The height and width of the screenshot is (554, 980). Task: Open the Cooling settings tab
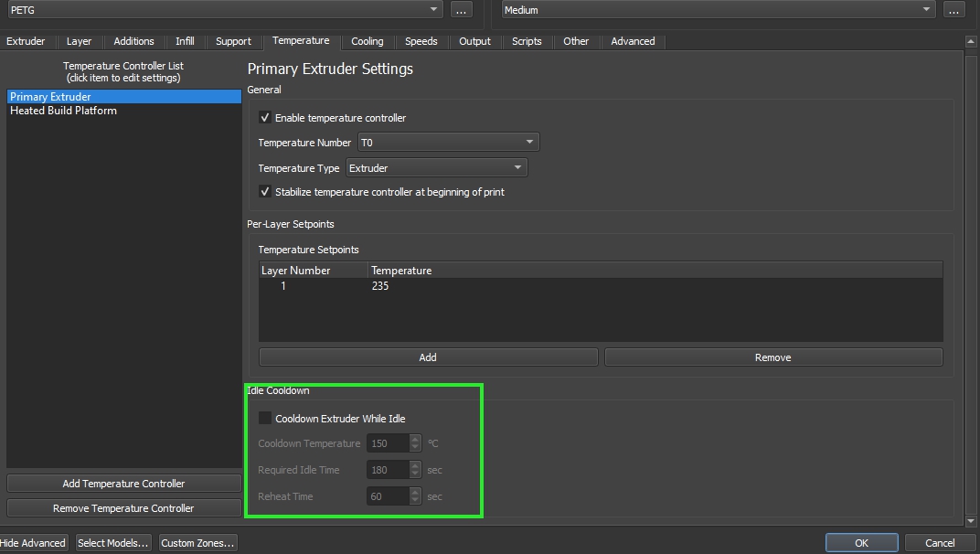[367, 41]
